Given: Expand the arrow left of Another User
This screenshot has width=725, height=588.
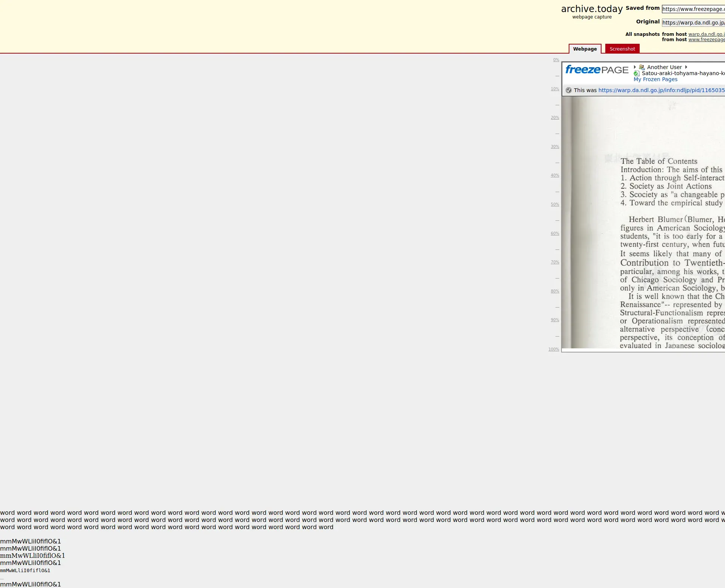Looking at the screenshot, I should pos(635,67).
